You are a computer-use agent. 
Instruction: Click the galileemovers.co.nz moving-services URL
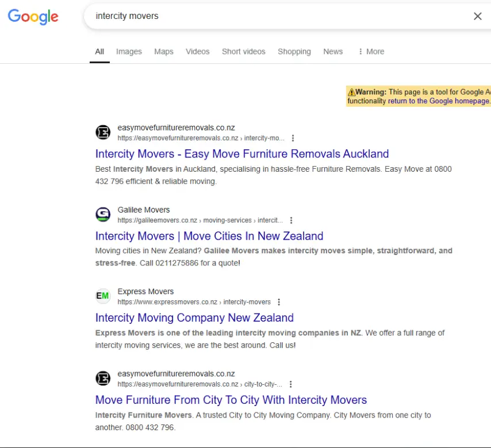click(x=200, y=220)
